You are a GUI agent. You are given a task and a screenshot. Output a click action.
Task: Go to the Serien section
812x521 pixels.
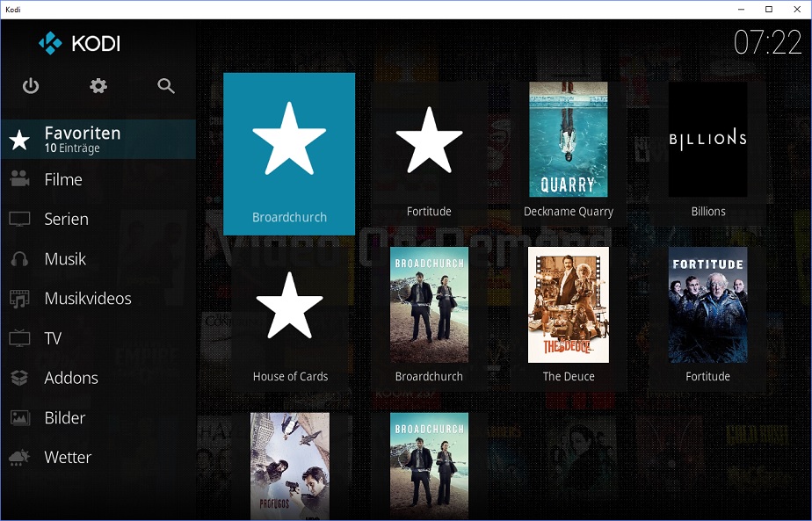tap(98, 219)
